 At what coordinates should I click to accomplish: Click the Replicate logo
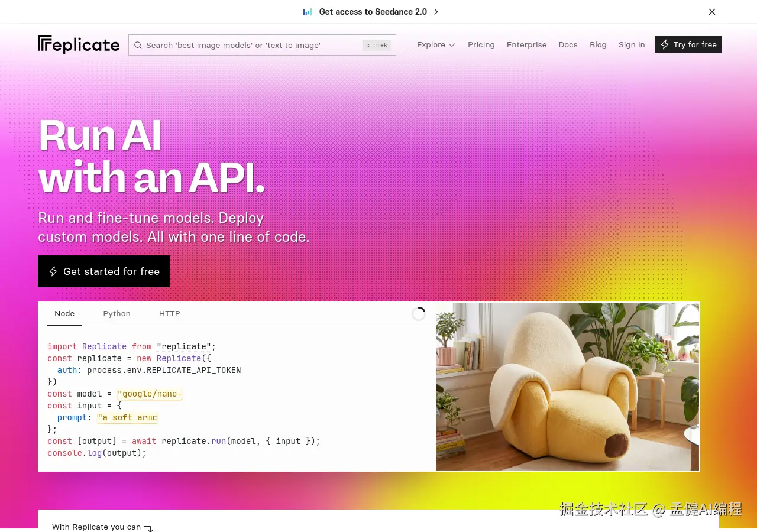tap(78, 44)
